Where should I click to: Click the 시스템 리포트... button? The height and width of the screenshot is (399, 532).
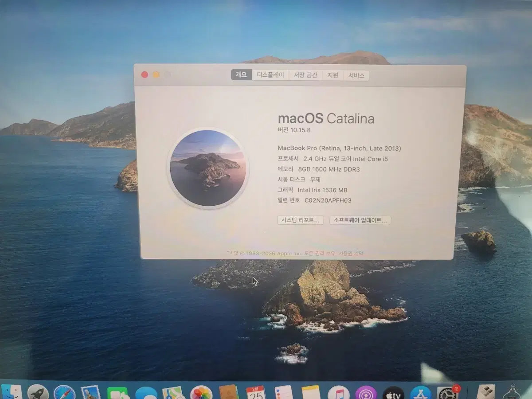click(300, 220)
